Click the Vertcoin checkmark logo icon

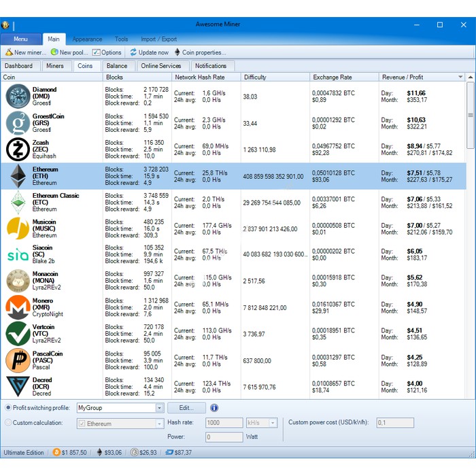pos(17,334)
